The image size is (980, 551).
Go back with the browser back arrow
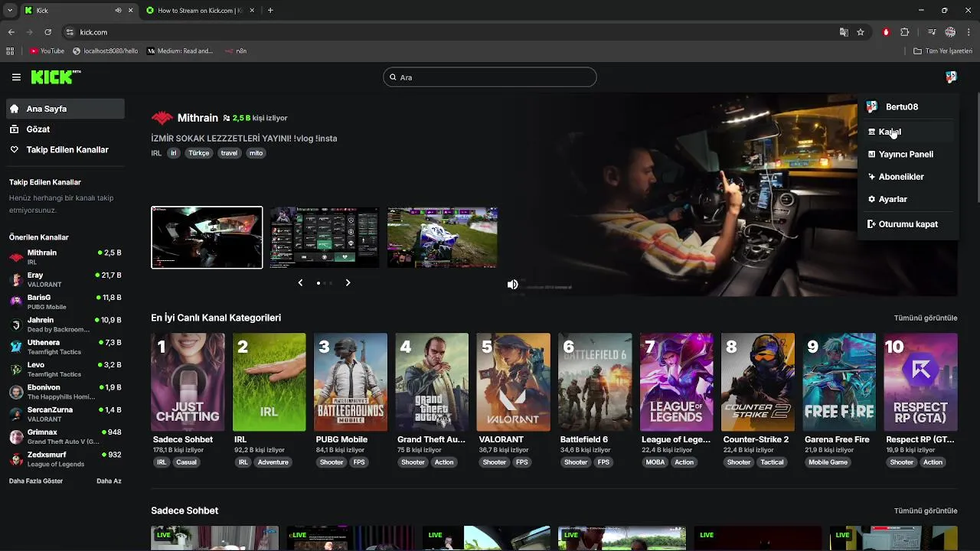click(x=11, y=32)
